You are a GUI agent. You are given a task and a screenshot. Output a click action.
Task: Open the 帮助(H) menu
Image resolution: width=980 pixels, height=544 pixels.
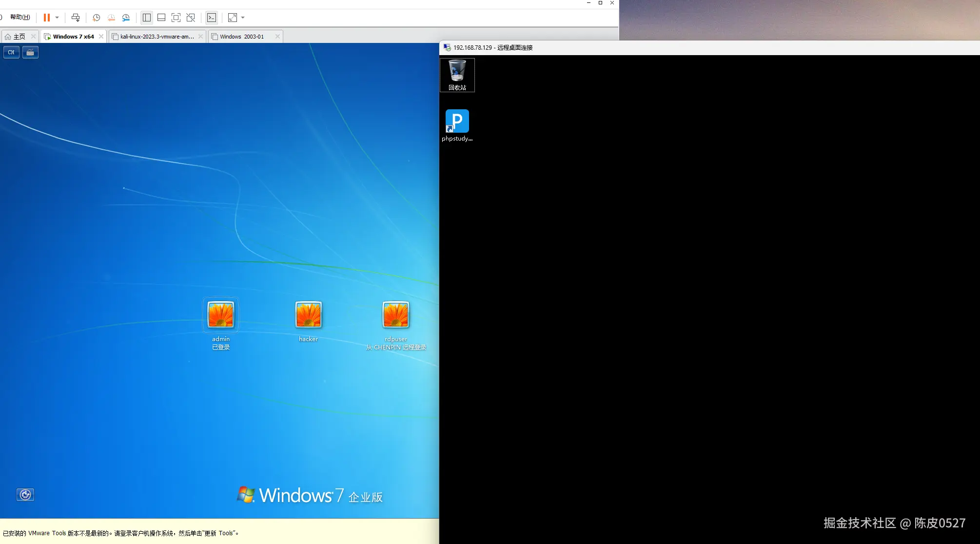[x=20, y=17]
